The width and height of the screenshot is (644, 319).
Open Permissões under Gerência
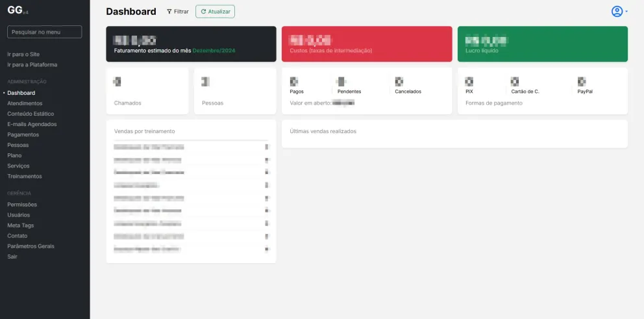(22, 204)
